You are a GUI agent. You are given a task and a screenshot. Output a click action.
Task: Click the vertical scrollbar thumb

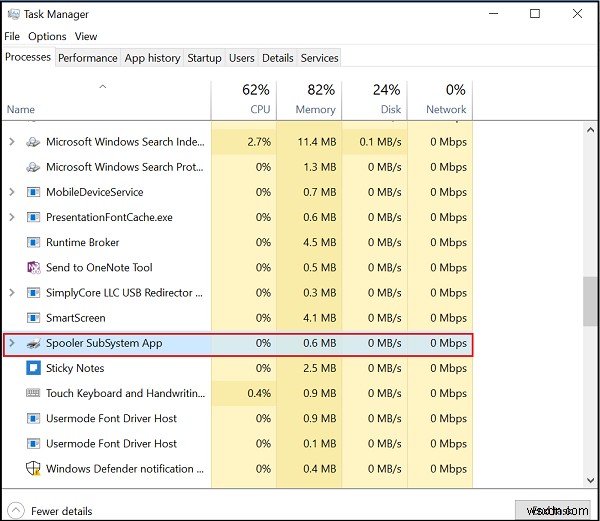click(x=590, y=301)
